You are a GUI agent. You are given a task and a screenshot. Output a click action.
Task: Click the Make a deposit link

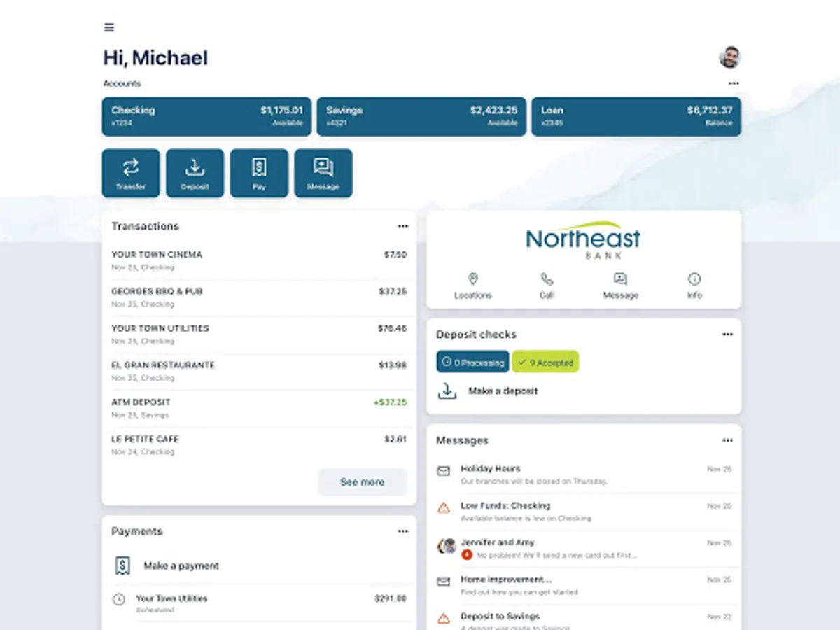point(503,391)
